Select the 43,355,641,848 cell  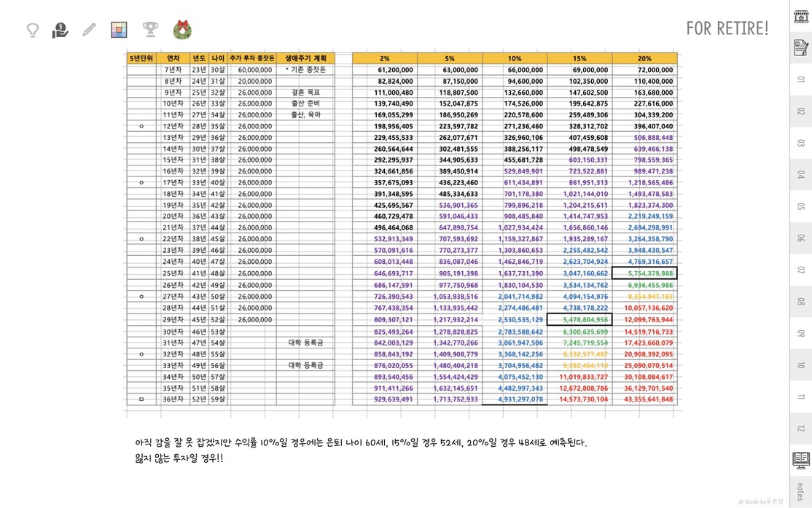click(x=645, y=399)
